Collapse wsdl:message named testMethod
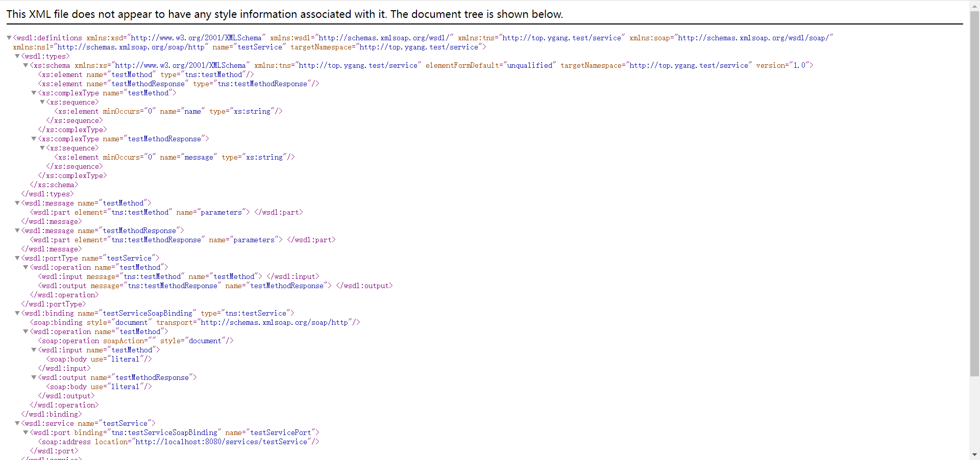 click(17, 203)
